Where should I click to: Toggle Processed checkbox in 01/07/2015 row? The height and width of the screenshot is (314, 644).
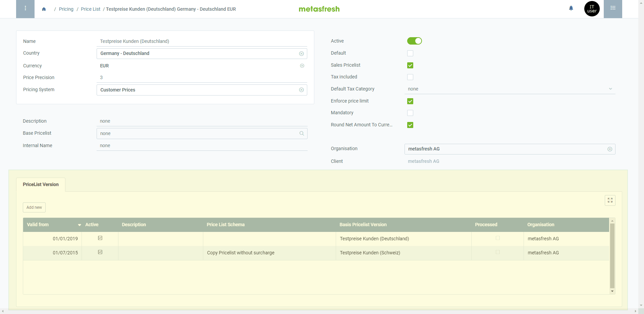point(497,252)
